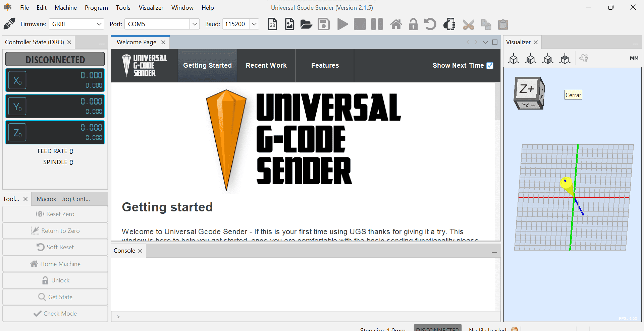Create a new G-code file with G0 icon
Image resolution: width=644 pixels, height=331 pixels.
272,24
